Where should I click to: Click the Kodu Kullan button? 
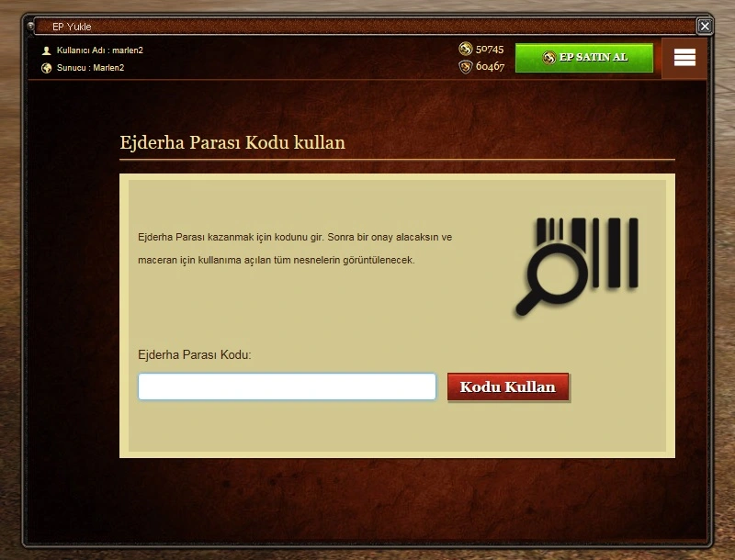(x=508, y=386)
